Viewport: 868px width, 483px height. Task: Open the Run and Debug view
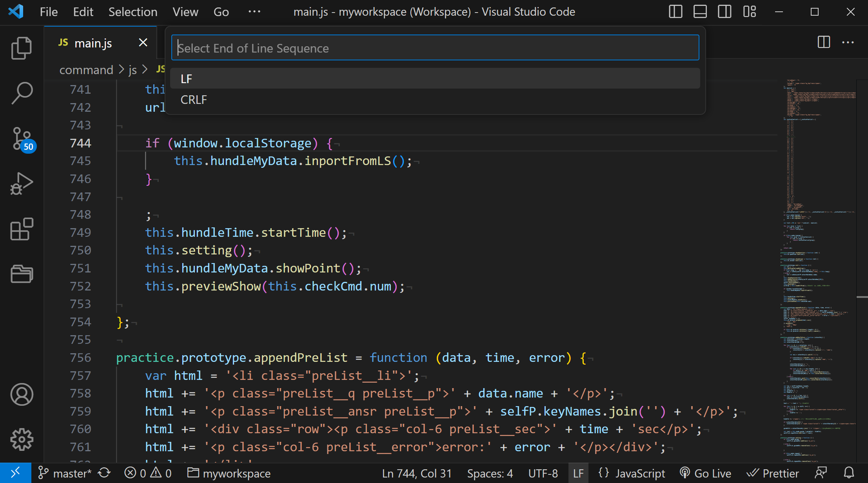click(x=22, y=184)
